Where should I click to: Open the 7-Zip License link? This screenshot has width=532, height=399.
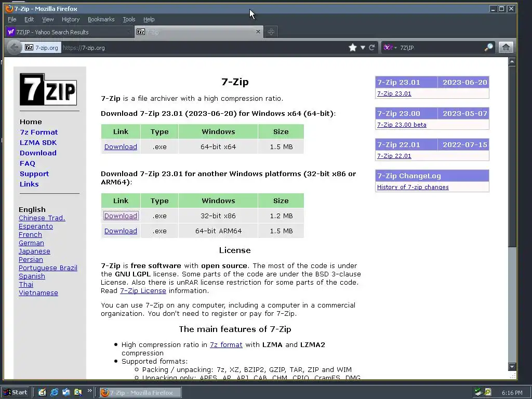tap(143, 291)
